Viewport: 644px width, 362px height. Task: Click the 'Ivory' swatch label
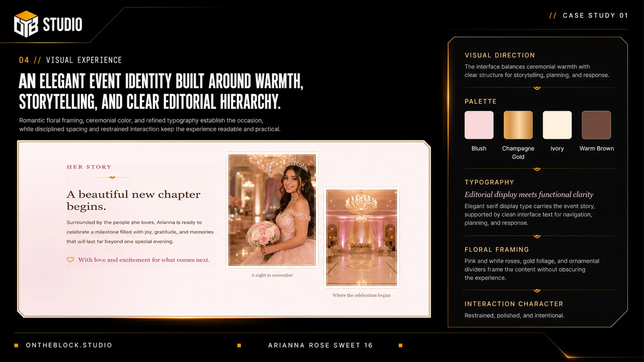click(557, 148)
